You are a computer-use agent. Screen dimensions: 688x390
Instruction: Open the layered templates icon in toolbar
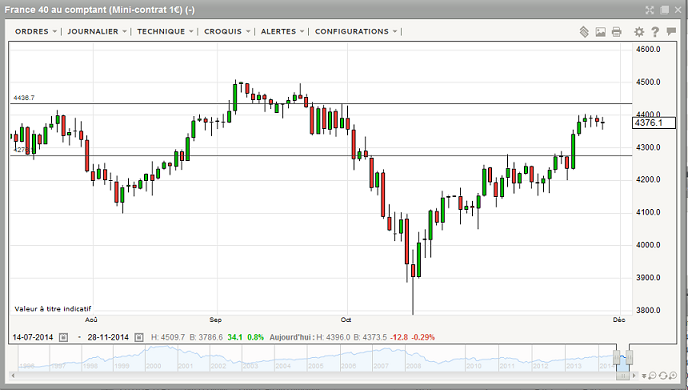pos(584,32)
